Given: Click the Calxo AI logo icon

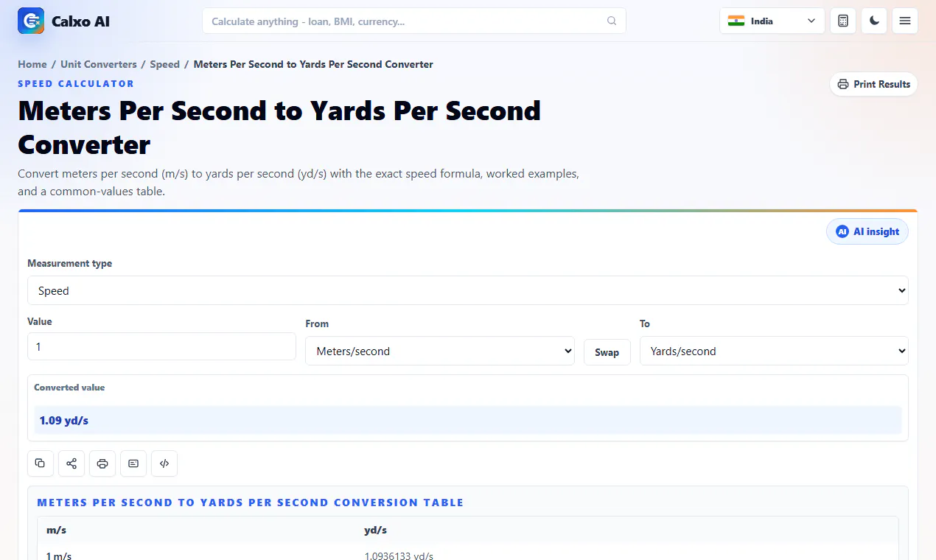Looking at the screenshot, I should [x=31, y=21].
